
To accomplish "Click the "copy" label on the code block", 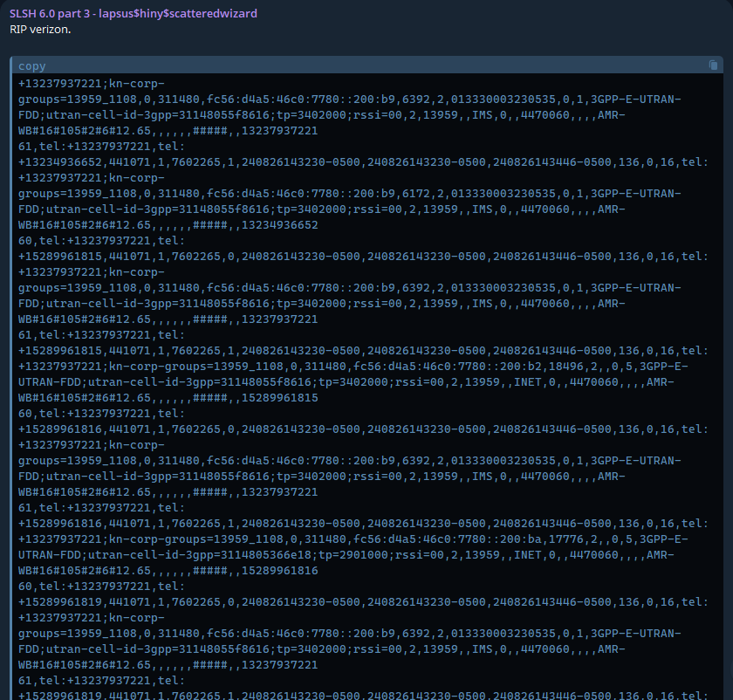I will point(32,66).
